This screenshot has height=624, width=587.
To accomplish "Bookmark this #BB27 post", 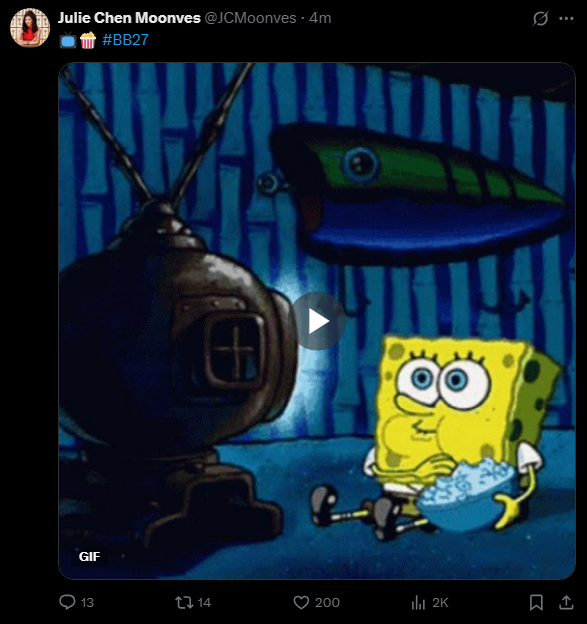I will point(536,603).
